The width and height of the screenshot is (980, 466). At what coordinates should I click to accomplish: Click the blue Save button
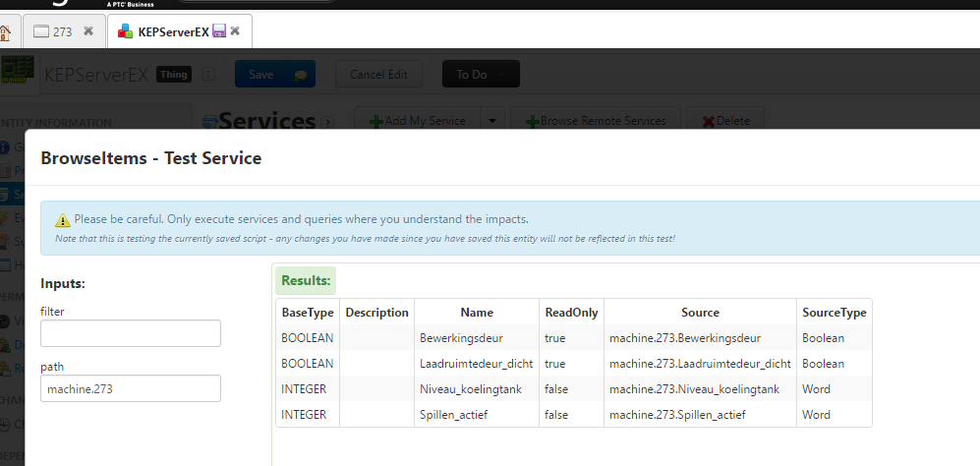[x=261, y=74]
